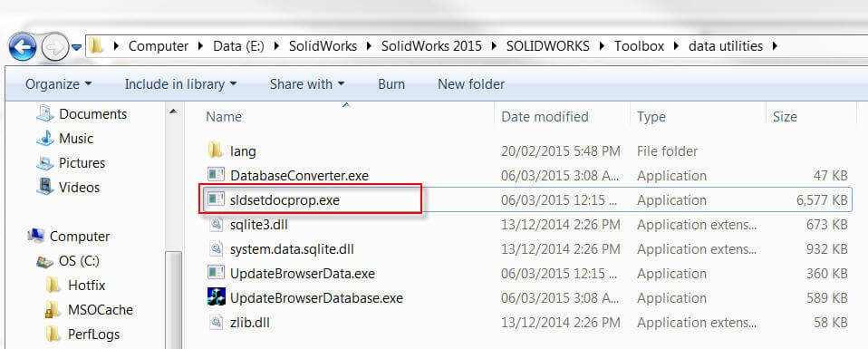Sort by the Type column header
868x349 pixels.
pyautogui.click(x=651, y=117)
